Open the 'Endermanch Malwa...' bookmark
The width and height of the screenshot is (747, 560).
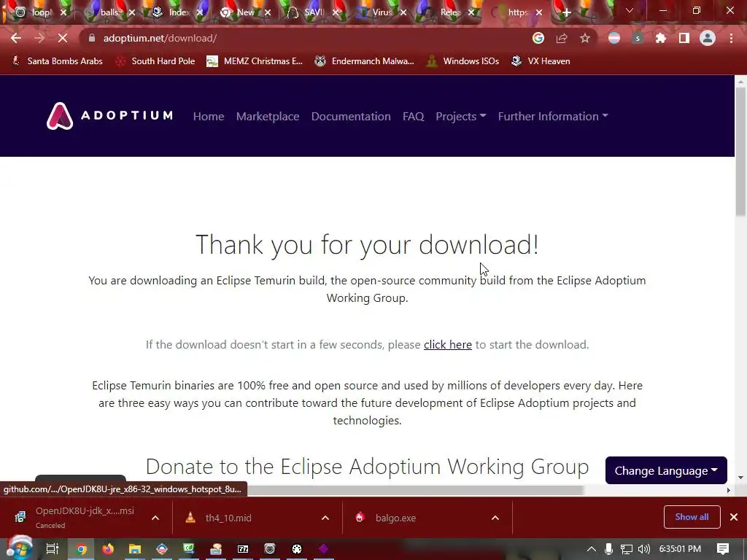coord(365,61)
